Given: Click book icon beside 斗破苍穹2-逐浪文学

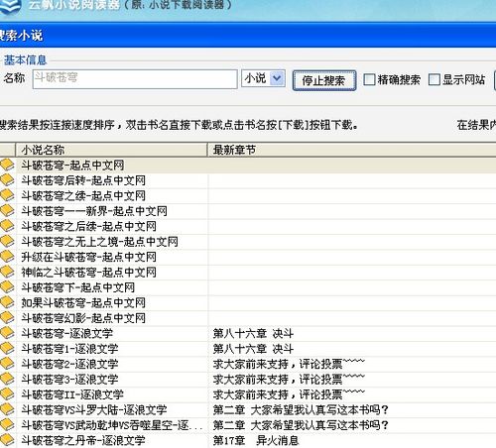Looking at the screenshot, I should [7, 364].
